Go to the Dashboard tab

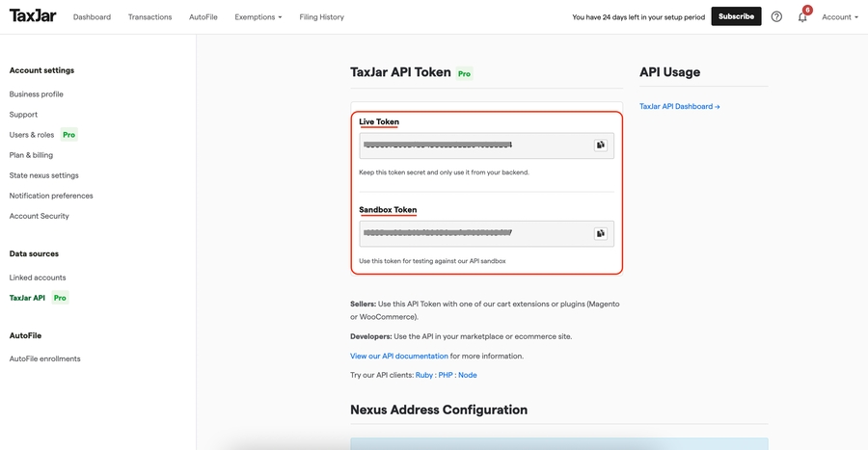(92, 17)
